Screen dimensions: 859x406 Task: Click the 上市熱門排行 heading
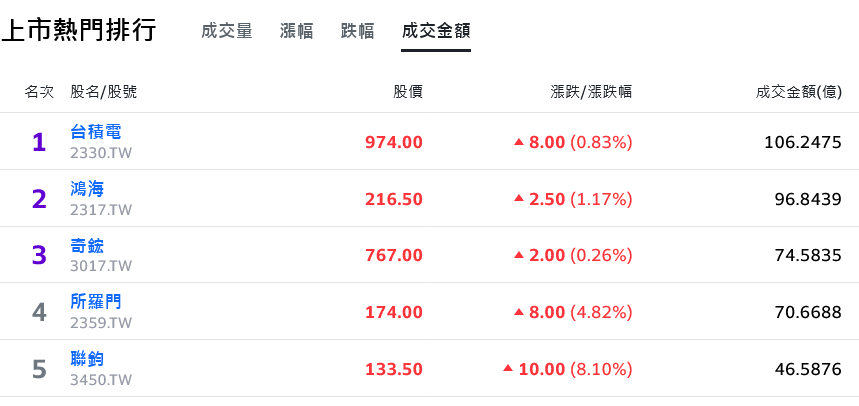pos(79,30)
